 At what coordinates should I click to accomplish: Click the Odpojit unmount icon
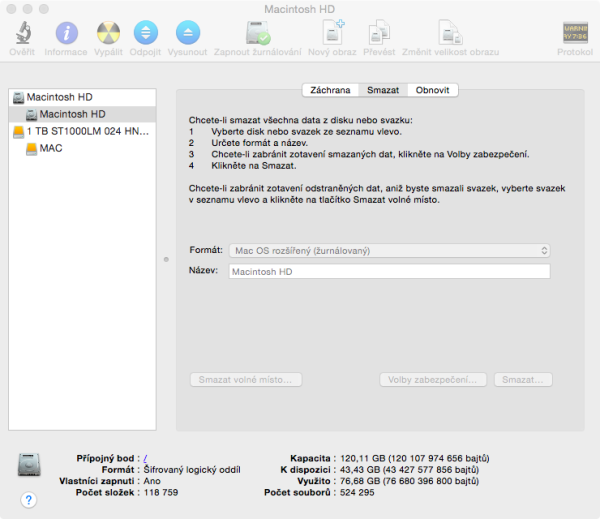coord(147,34)
